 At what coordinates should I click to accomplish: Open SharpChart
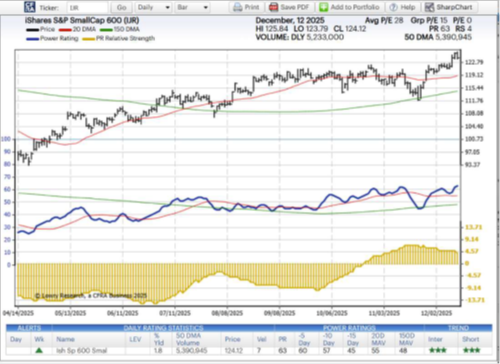[449, 7]
